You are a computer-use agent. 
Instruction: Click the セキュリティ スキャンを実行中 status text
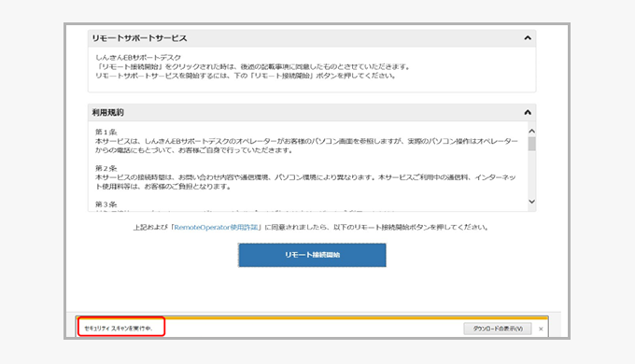[119, 329]
